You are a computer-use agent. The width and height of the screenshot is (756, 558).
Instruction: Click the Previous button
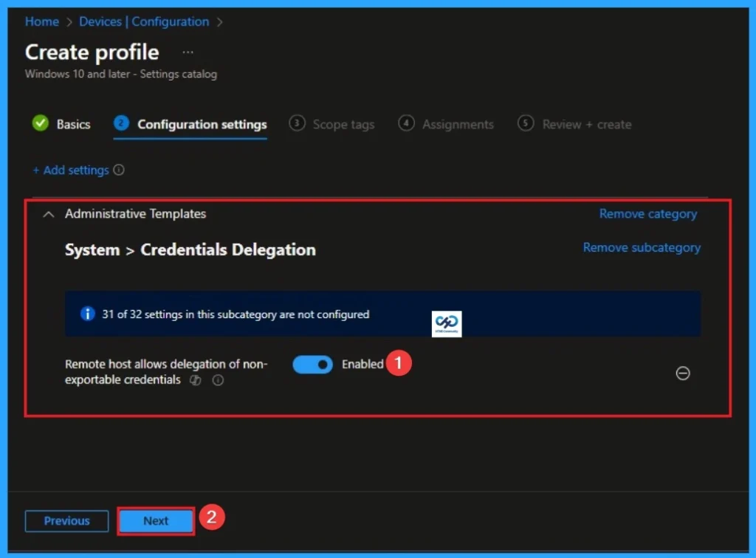tap(66, 520)
